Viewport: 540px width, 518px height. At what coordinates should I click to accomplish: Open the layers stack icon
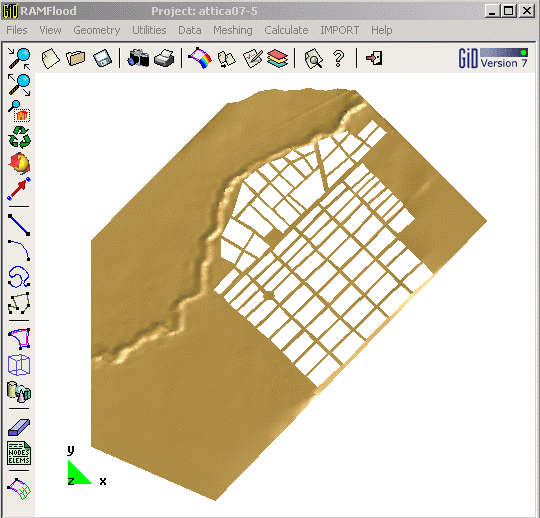click(x=277, y=58)
